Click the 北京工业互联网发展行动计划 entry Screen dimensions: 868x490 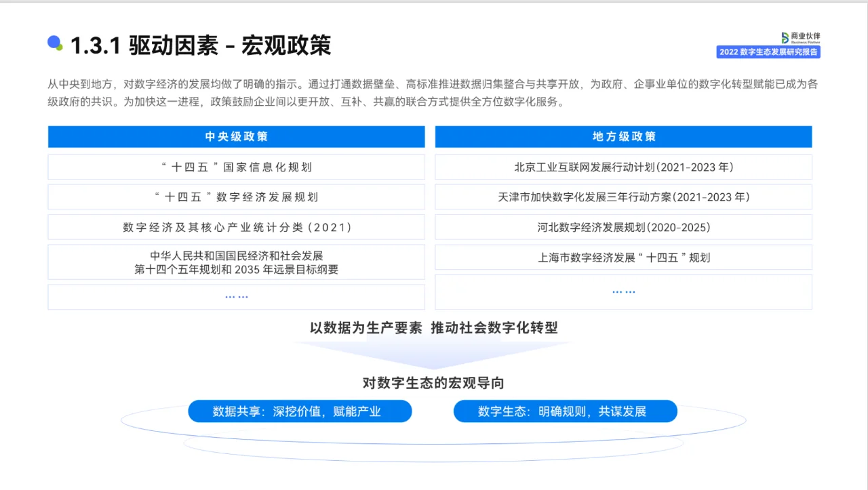(x=623, y=167)
